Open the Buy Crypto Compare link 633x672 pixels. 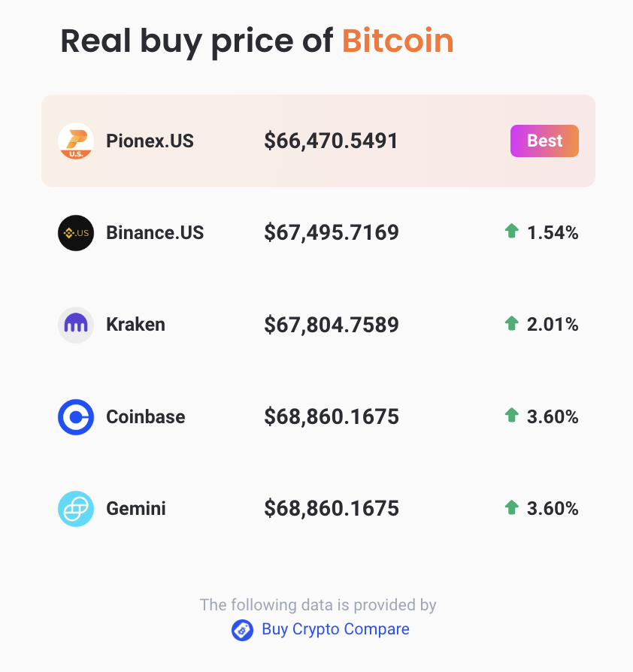[x=335, y=629]
